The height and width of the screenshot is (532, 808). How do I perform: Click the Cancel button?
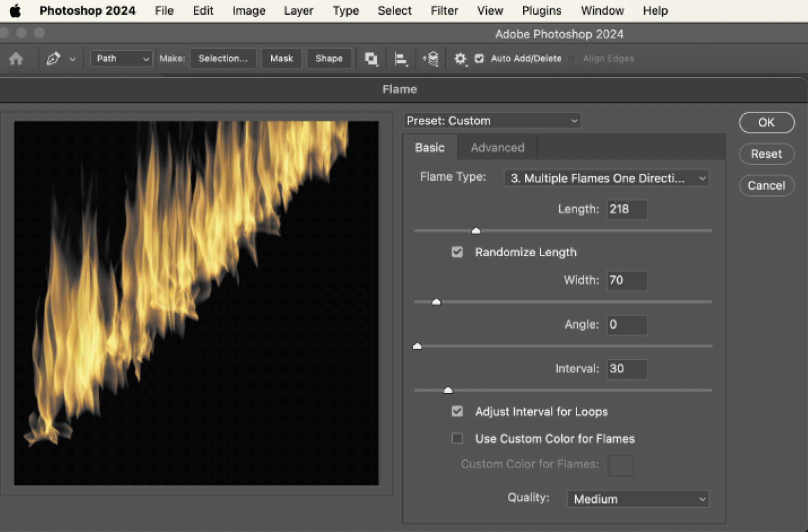(x=766, y=185)
